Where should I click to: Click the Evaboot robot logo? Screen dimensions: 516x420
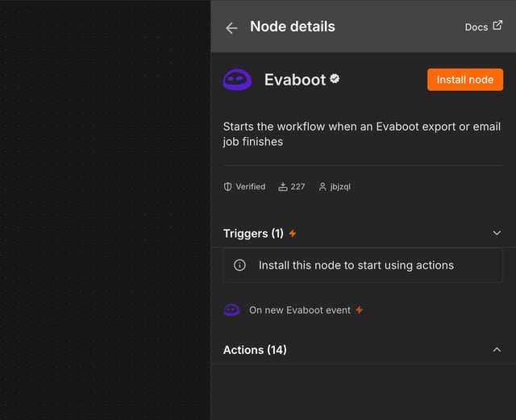[237, 80]
